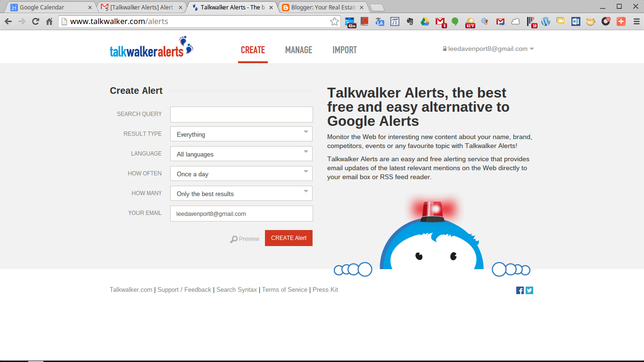Go to the browser home page
The height and width of the screenshot is (362, 644).
(x=49, y=22)
